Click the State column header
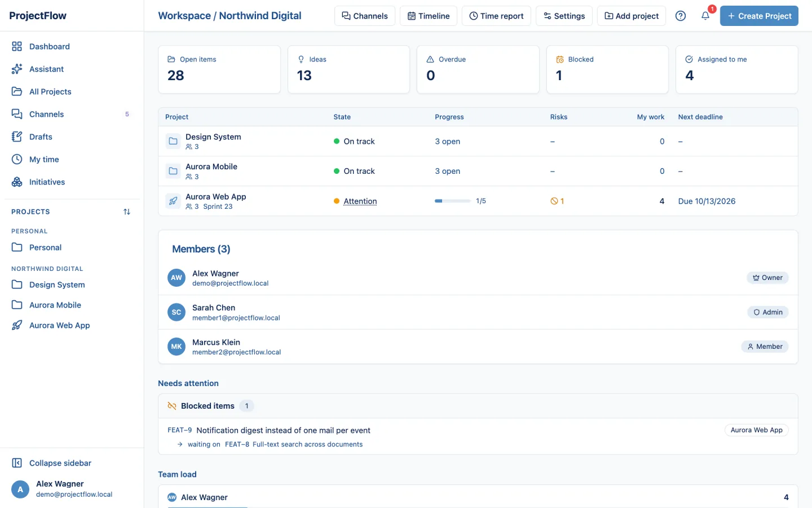This screenshot has width=812, height=508. pos(342,117)
